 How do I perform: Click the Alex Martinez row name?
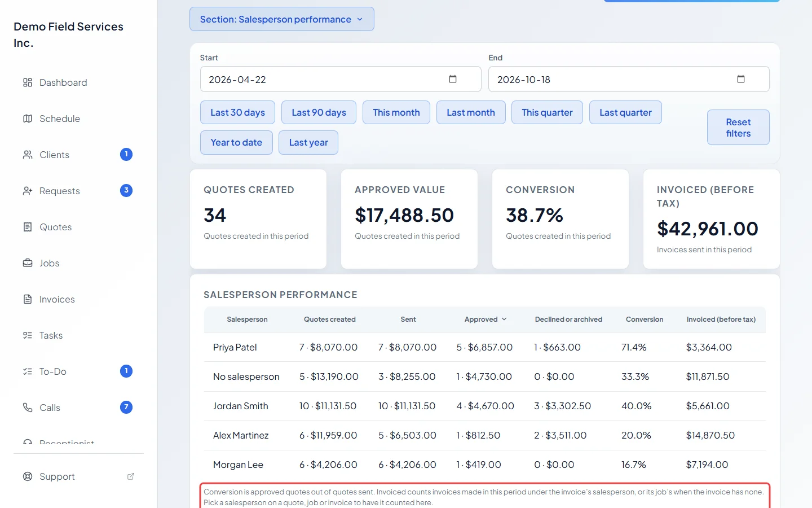[241, 435]
